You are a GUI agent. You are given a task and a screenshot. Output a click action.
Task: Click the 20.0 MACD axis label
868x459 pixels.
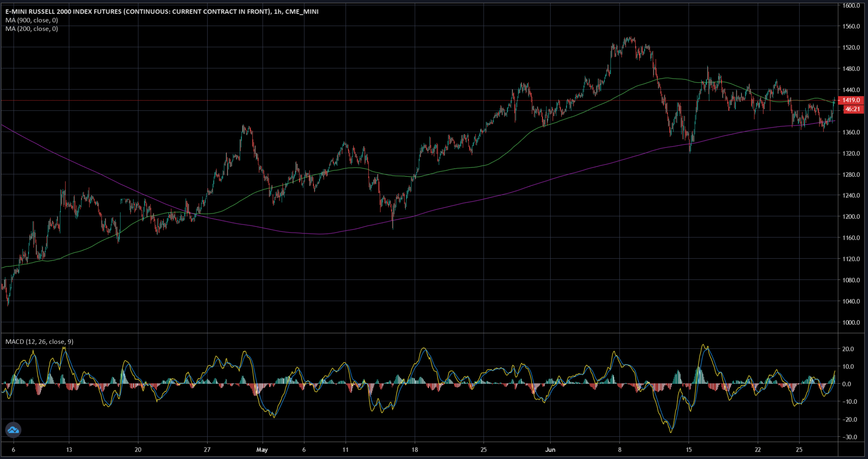click(x=848, y=349)
